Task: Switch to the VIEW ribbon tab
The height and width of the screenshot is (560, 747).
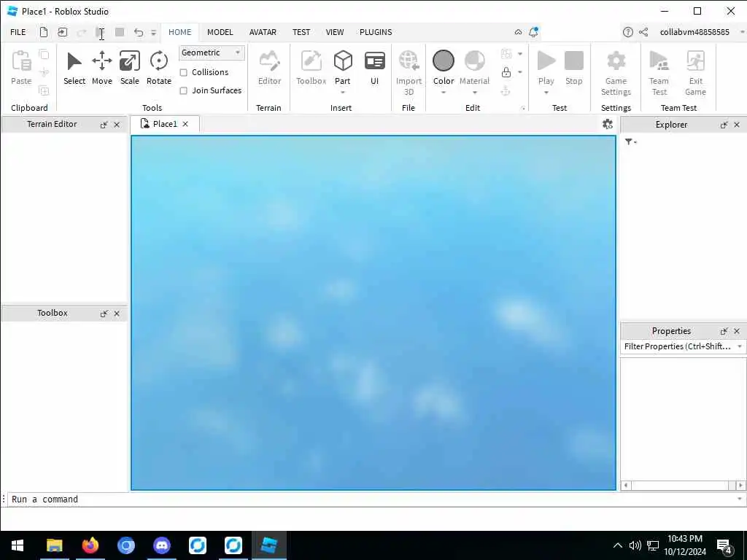Action: [x=334, y=32]
